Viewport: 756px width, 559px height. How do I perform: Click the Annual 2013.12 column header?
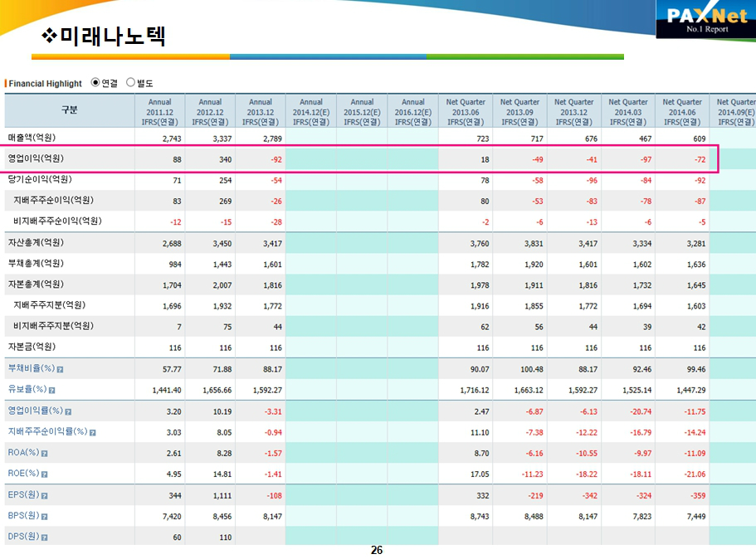[261, 112]
